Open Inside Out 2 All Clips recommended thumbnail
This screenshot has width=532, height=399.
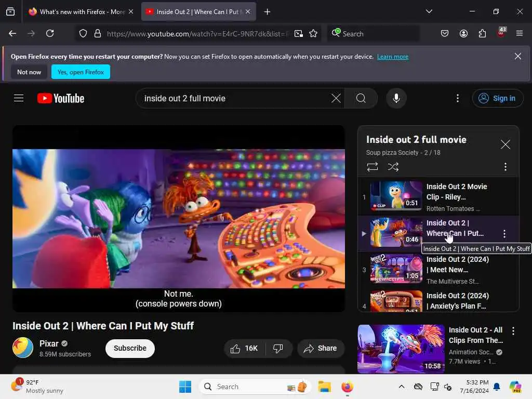401,349
